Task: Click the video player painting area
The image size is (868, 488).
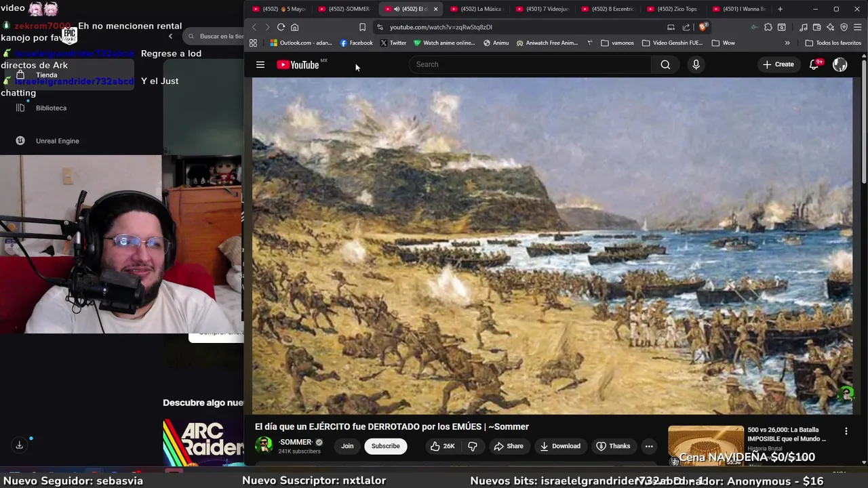Action: click(552, 245)
